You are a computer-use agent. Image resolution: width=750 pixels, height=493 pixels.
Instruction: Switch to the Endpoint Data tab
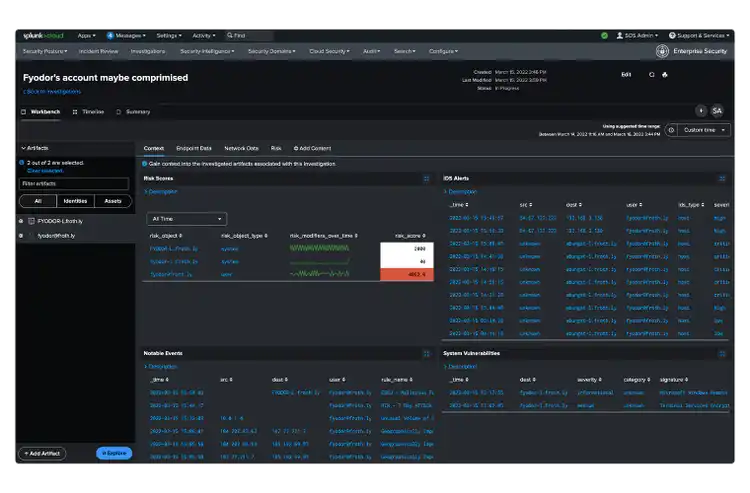tap(193, 148)
